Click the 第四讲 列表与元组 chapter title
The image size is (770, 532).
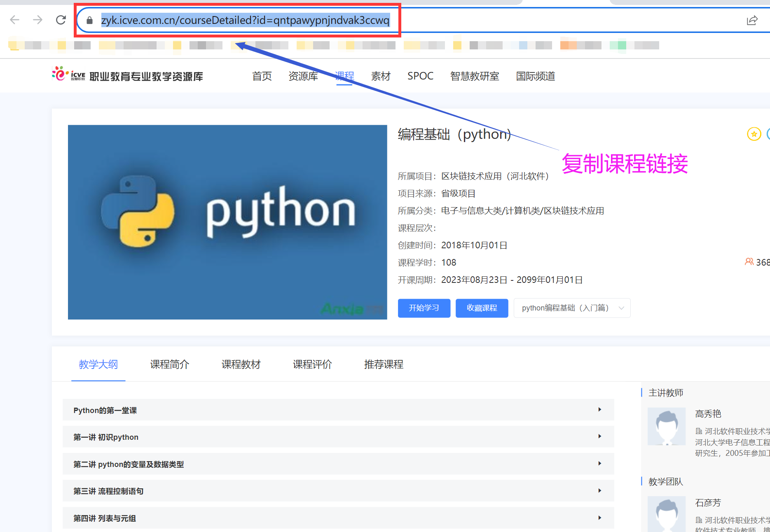(105, 518)
